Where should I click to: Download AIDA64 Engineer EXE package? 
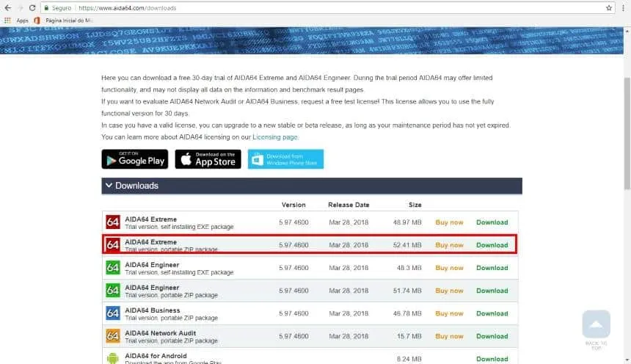click(x=492, y=268)
